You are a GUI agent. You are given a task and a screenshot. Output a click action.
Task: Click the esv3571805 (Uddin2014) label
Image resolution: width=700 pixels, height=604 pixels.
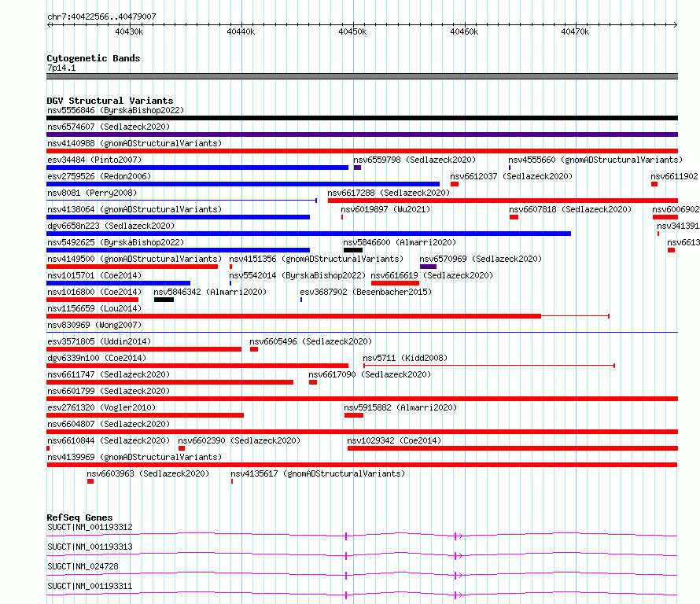pyautogui.click(x=99, y=341)
